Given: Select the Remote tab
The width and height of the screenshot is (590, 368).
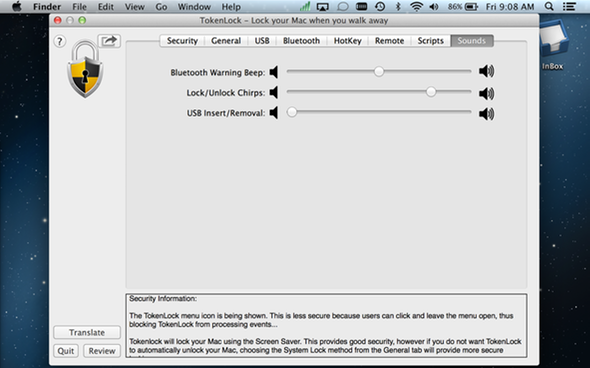Looking at the screenshot, I should pos(389,41).
